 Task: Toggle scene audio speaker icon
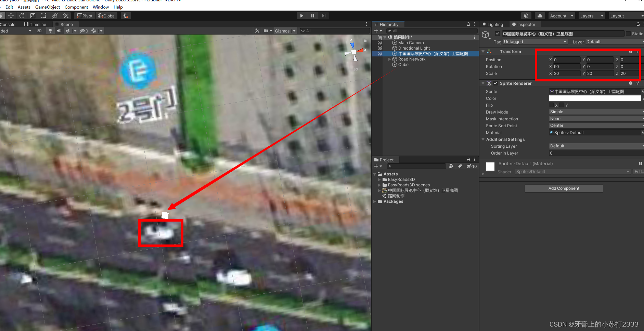pyautogui.click(x=59, y=31)
